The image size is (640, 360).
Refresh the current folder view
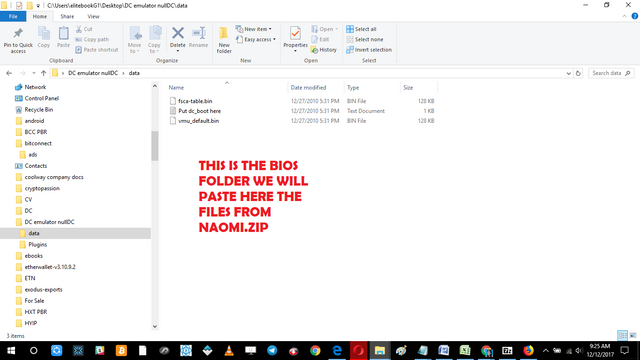[x=578, y=73]
